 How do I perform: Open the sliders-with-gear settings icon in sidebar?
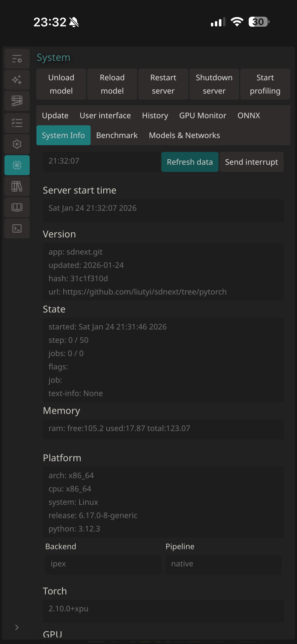[17, 59]
